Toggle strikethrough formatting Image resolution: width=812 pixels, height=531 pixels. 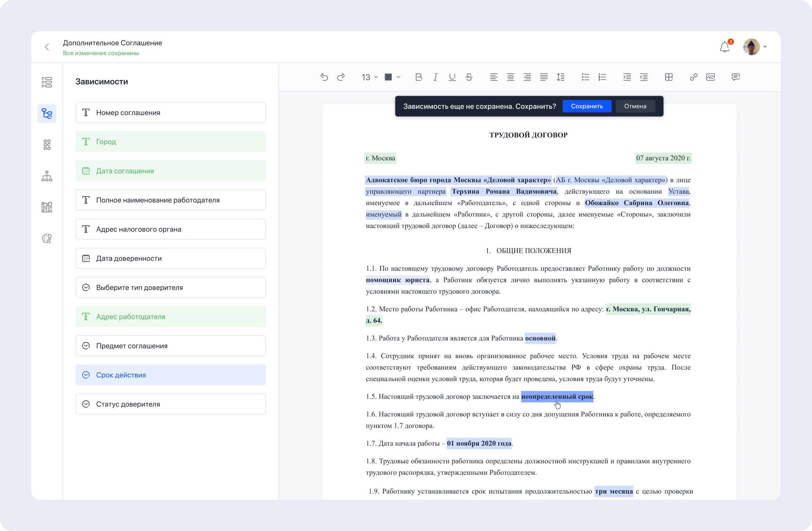469,77
